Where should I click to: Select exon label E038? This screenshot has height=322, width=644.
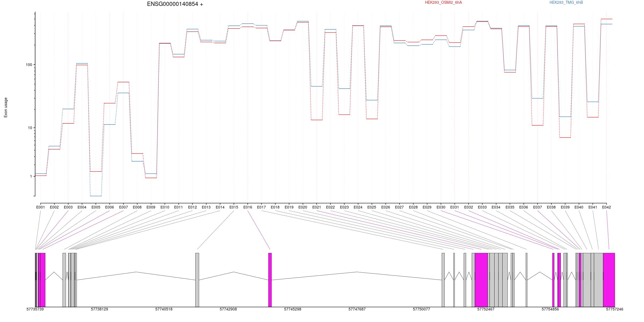(x=551, y=207)
